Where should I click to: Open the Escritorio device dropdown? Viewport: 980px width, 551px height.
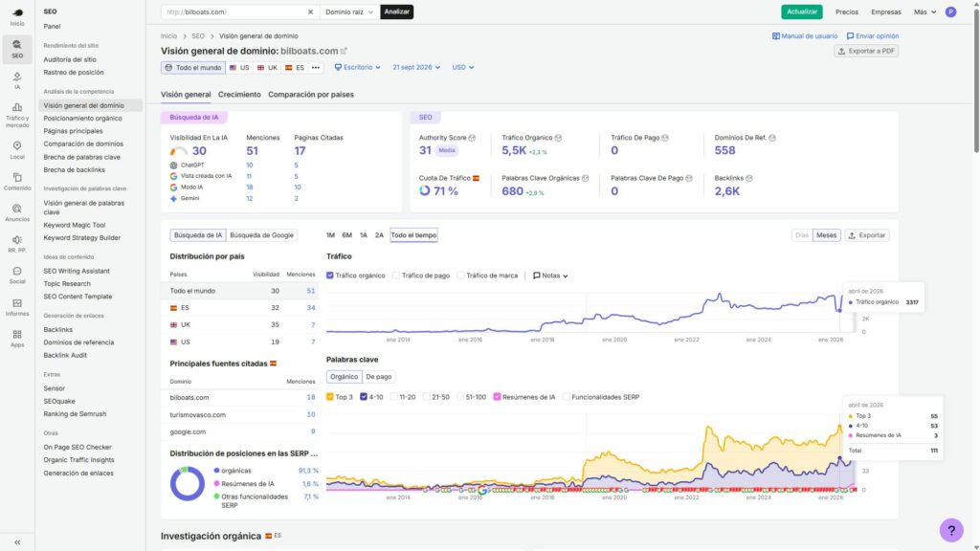point(358,68)
